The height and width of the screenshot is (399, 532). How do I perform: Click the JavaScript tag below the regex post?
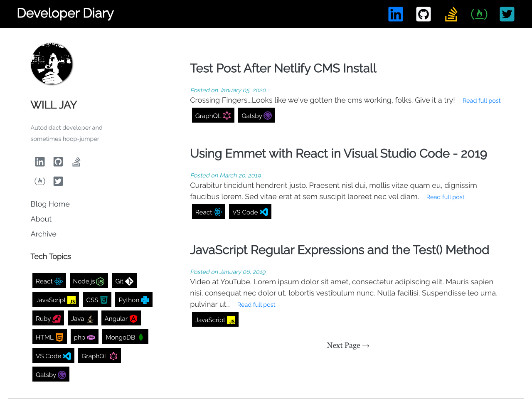pyautogui.click(x=215, y=319)
